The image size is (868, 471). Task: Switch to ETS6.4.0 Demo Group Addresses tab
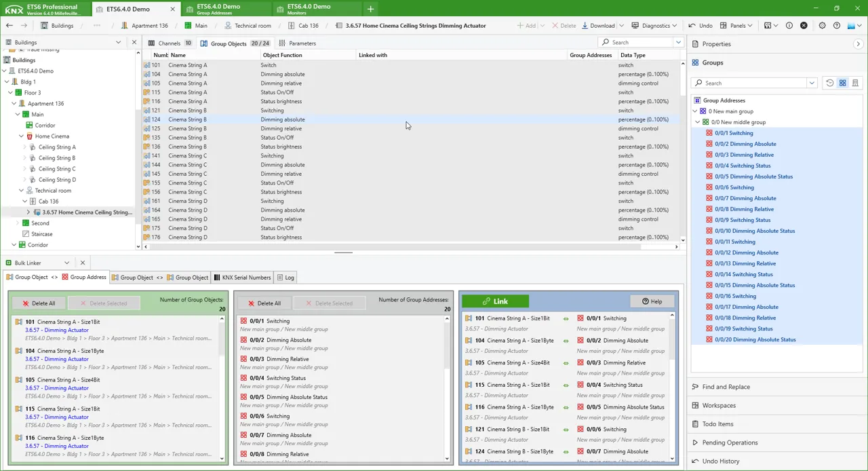(x=228, y=9)
